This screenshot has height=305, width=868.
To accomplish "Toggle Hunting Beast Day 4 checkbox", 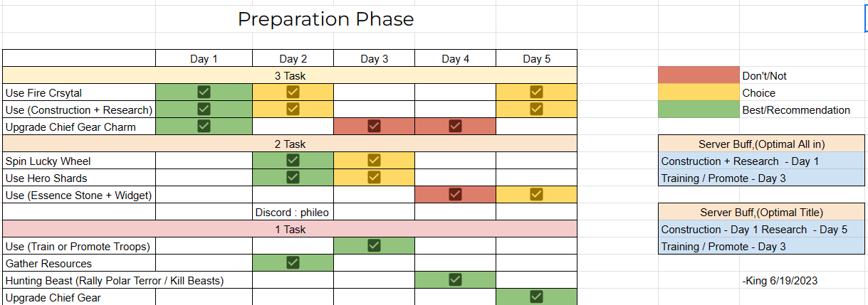I will [456, 279].
